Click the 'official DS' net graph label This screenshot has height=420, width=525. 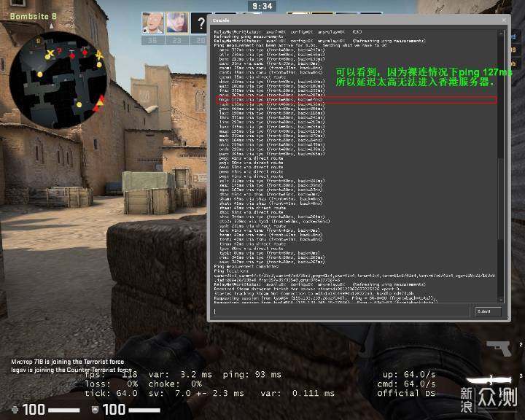[406, 393]
